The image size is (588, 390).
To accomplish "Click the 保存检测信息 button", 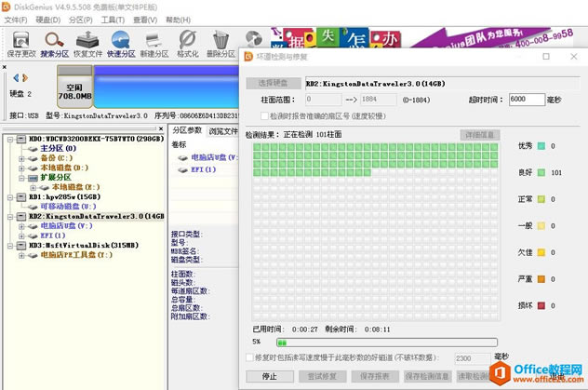I will (x=427, y=376).
